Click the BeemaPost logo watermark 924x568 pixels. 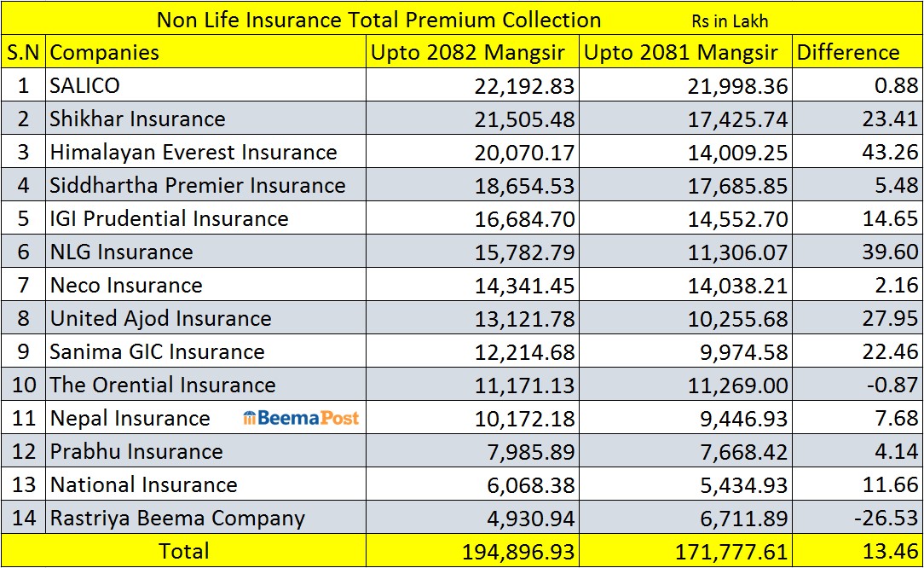(x=301, y=418)
